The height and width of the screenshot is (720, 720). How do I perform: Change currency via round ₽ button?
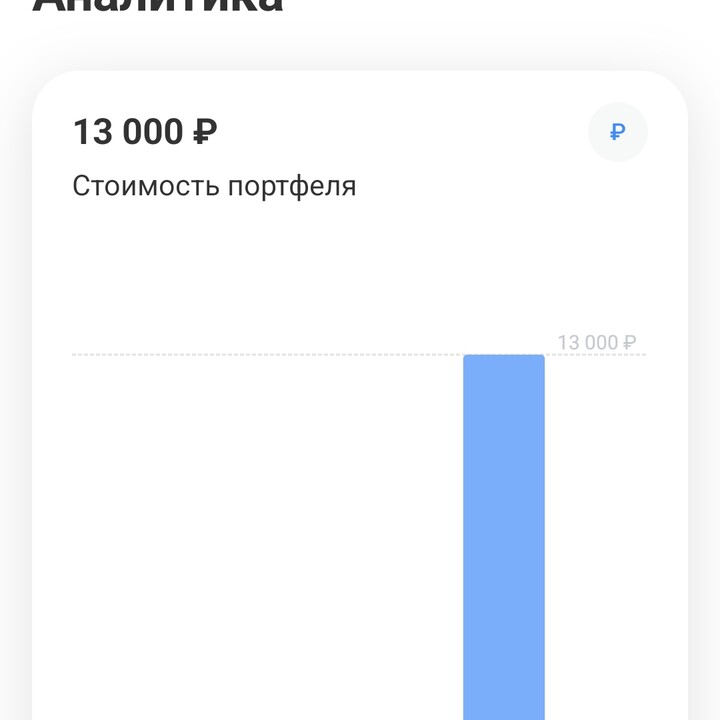pyautogui.click(x=618, y=132)
